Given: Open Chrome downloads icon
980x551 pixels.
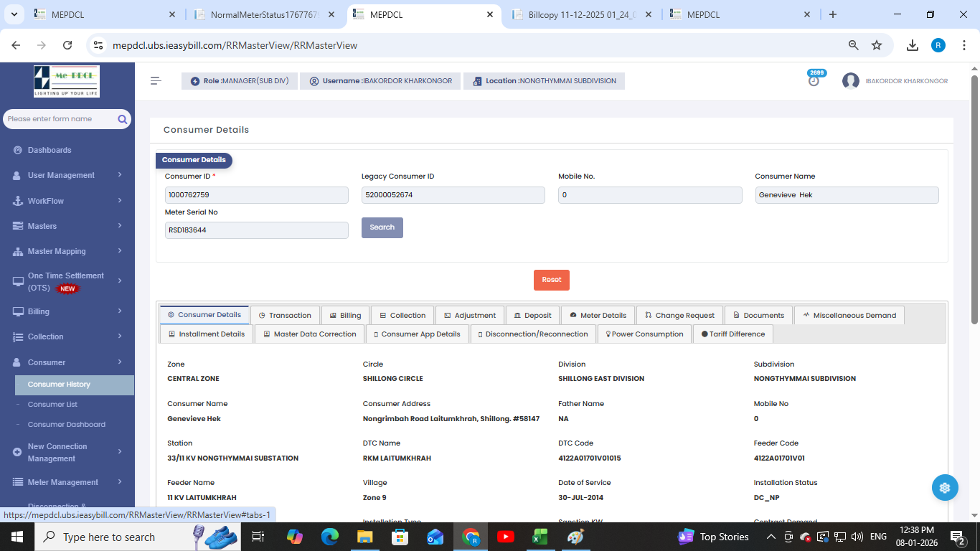Looking at the screenshot, I should point(913,45).
